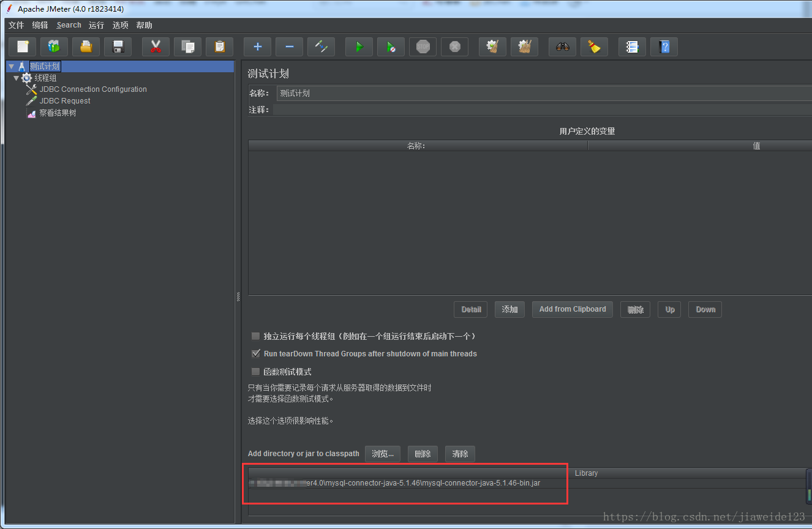Click the 名称 input field
Viewport: 812px width, 529px height.
(544, 94)
